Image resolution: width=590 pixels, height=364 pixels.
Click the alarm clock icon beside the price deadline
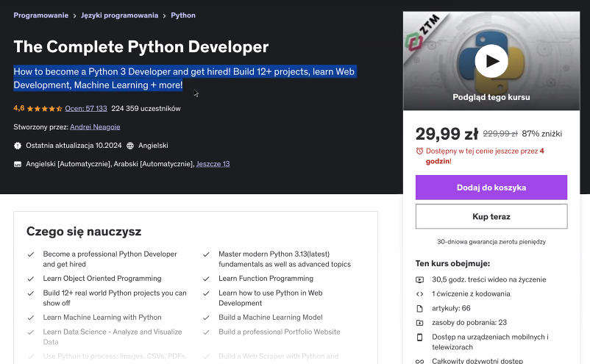point(419,151)
